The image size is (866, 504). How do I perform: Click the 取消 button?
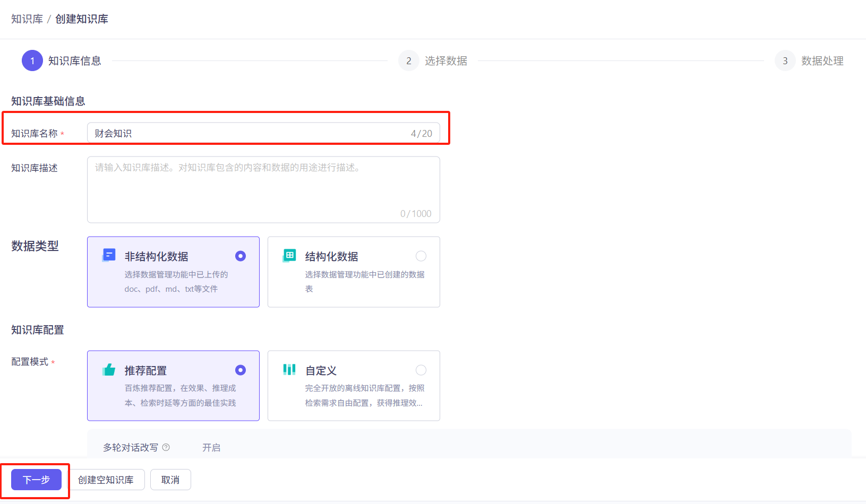170,479
